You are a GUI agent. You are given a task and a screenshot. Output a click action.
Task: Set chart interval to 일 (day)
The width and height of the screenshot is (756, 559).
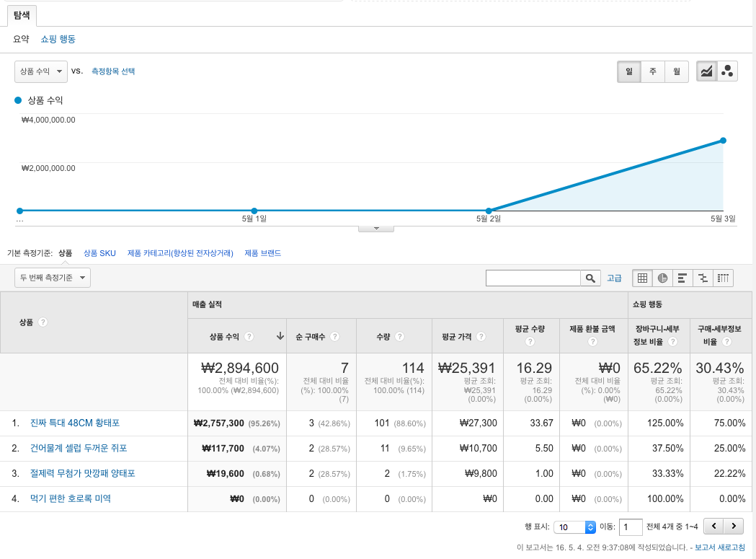628,71
